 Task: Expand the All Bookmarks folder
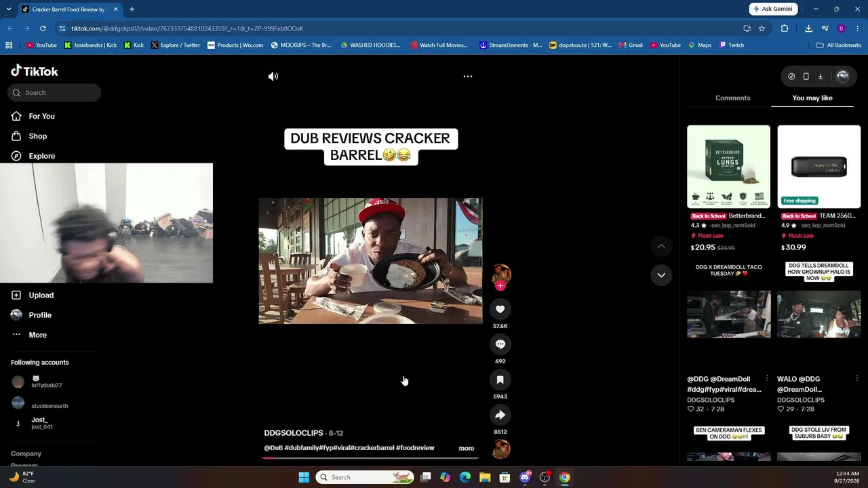839,45
